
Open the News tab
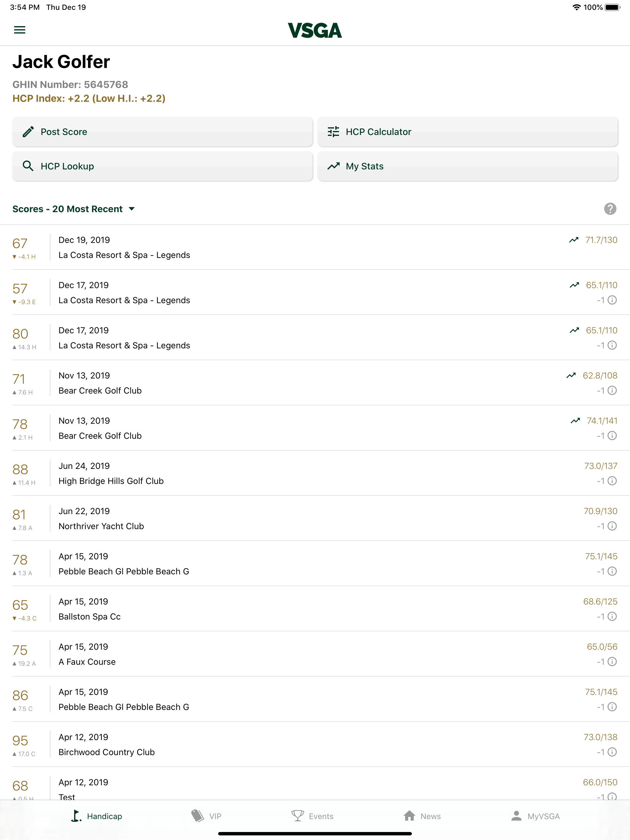coord(422,816)
